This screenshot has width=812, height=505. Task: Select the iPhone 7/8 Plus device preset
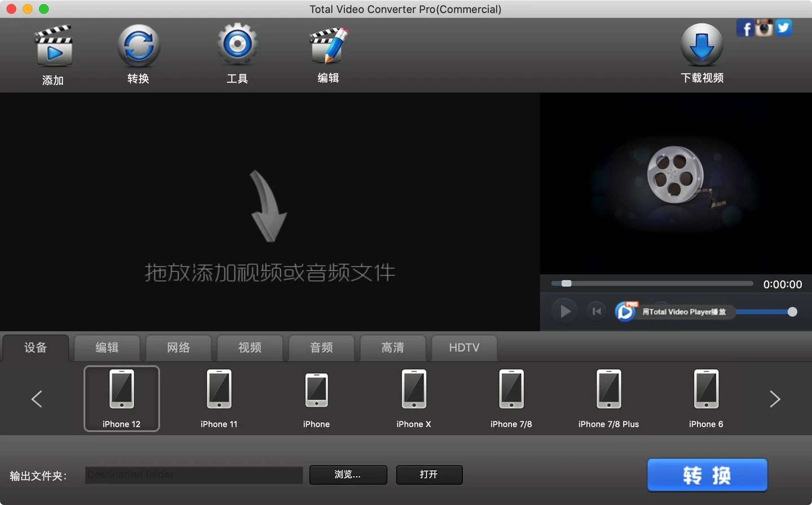click(x=609, y=398)
